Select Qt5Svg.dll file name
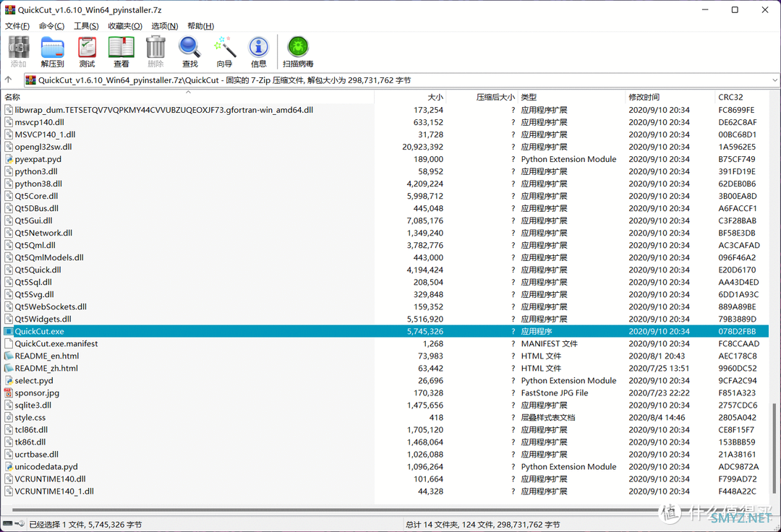This screenshot has width=781, height=532. 35,295
